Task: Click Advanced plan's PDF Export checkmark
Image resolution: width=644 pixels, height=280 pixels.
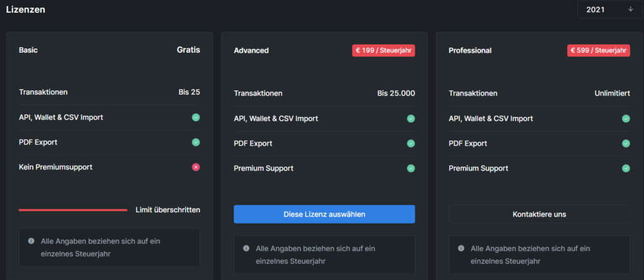Action: tap(411, 144)
